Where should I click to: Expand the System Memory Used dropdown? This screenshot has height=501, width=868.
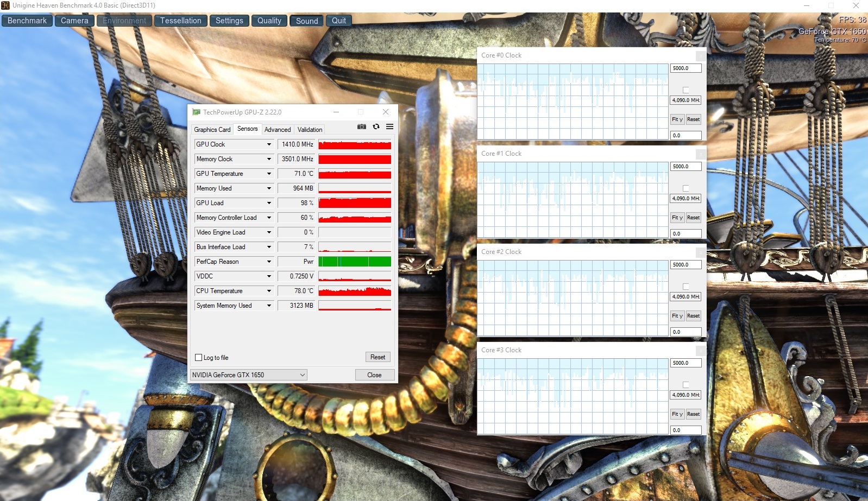click(x=269, y=306)
